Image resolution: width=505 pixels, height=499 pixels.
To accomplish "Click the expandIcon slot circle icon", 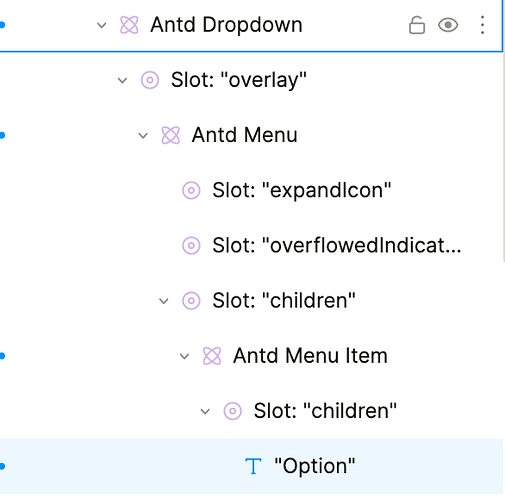I will click(x=191, y=190).
